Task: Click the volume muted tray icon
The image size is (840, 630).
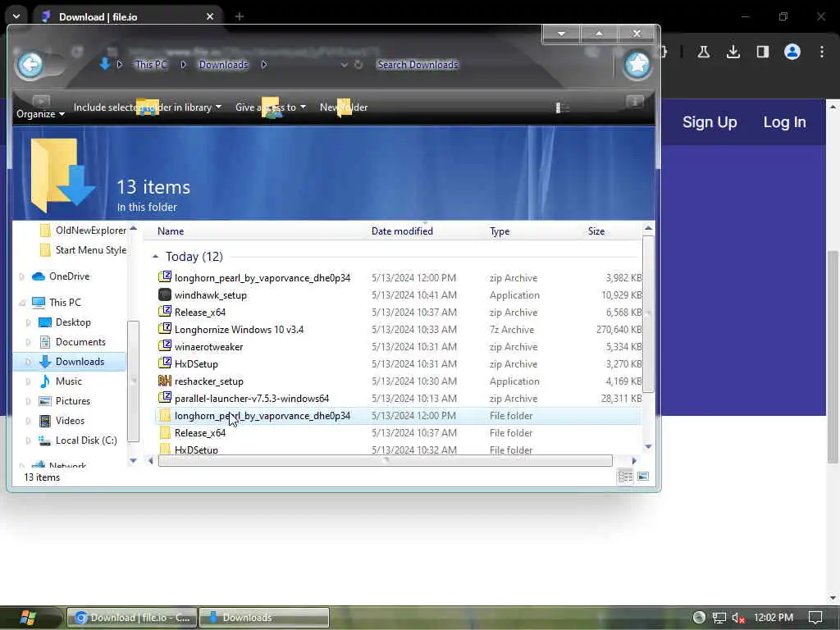Action: (x=738, y=618)
